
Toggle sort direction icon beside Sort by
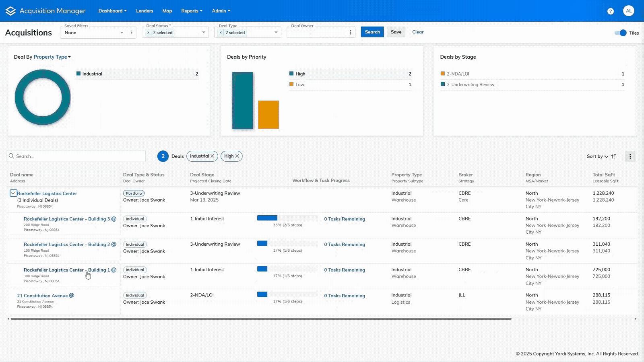tap(613, 156)
